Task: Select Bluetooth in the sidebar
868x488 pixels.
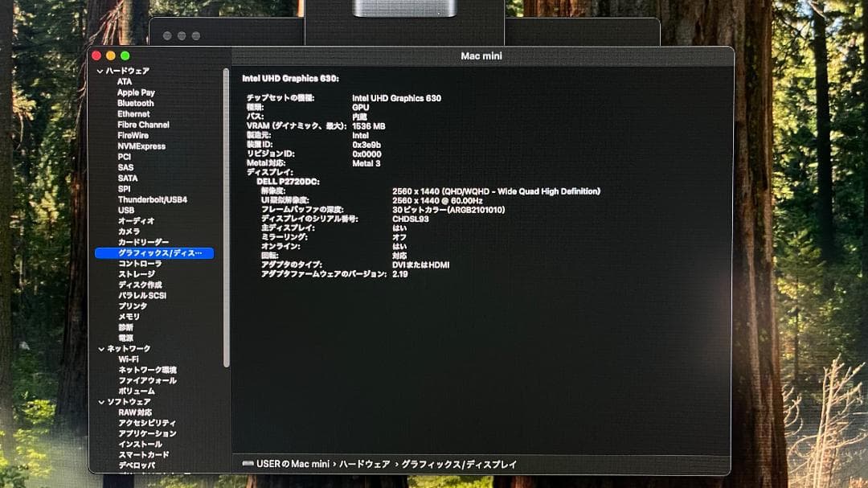Action: point(136,104)
